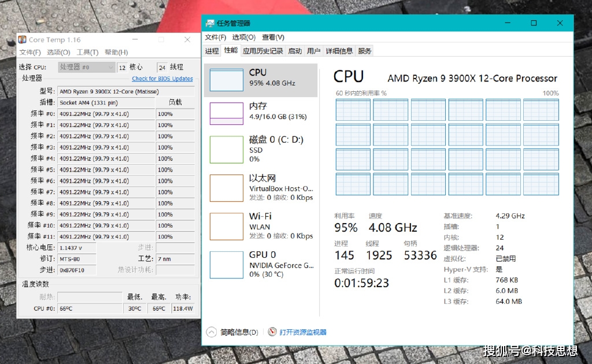
Task: Open Task Manager View menu
Action: [273, 38]
